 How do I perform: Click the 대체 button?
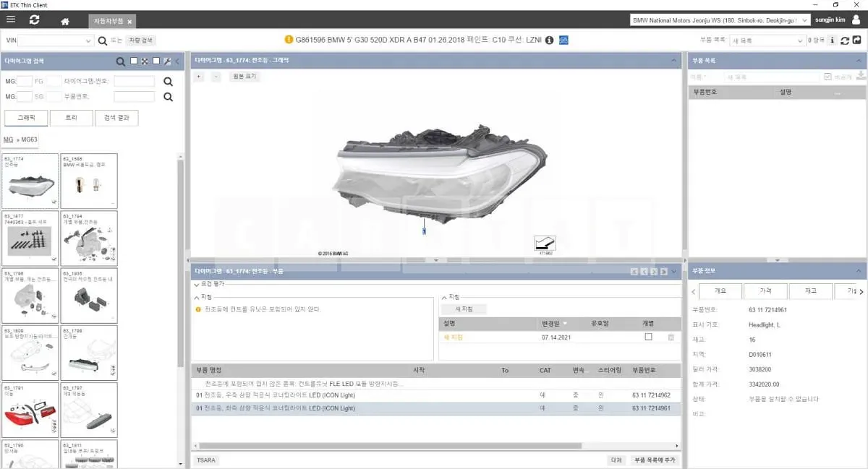[616, 460]
